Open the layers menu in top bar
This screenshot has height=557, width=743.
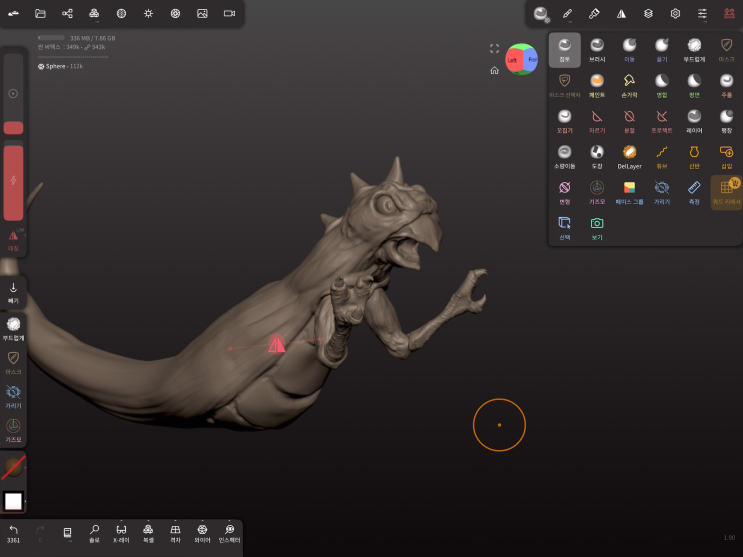[x=648, y=14]
